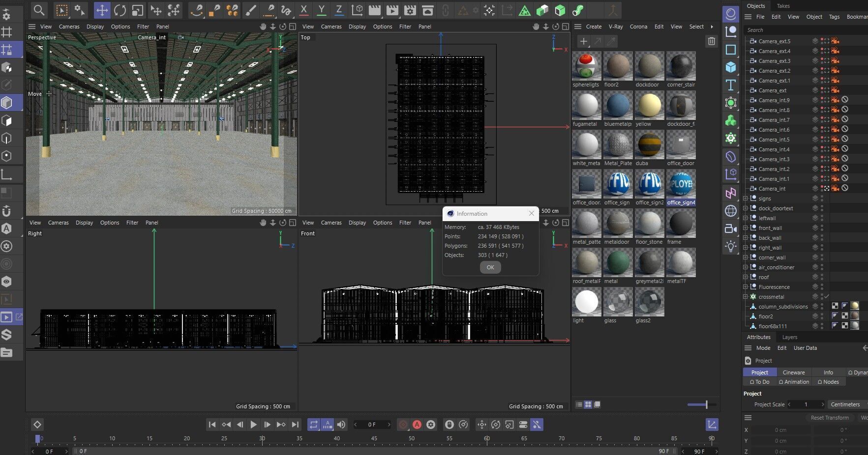Toggle loop playback mode

click(x=314, y=425)
